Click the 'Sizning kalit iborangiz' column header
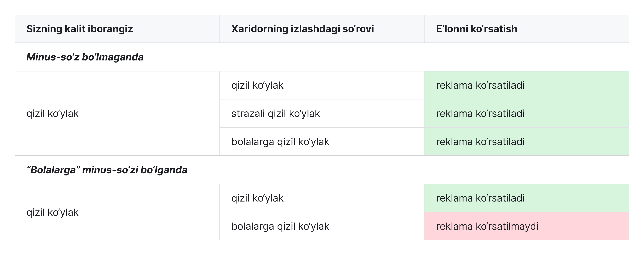The height and width of the screenshot is (255, 644). pyautogui.click(x=117, y=29)
